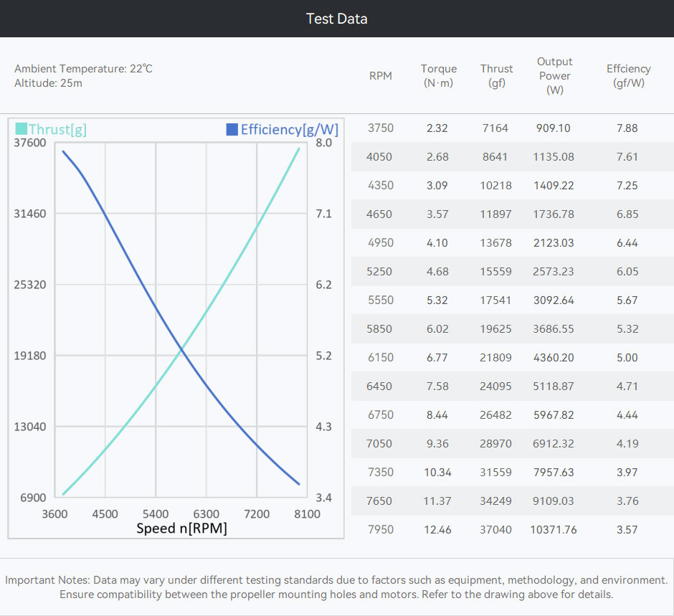Viewport: 674px width, 616px height.
Task: Select the thrust value "13678"
Action: 495,243
